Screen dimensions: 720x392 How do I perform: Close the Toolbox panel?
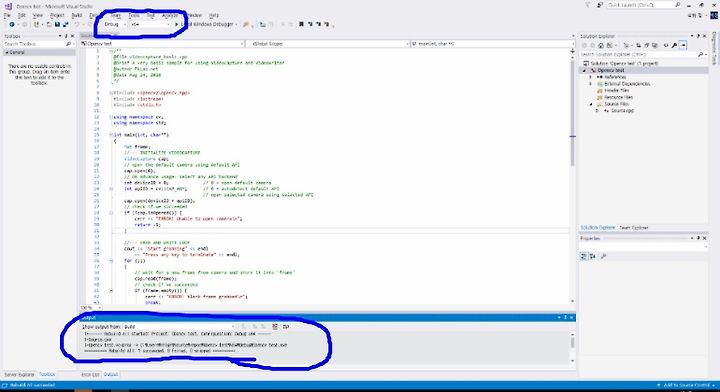73,36
